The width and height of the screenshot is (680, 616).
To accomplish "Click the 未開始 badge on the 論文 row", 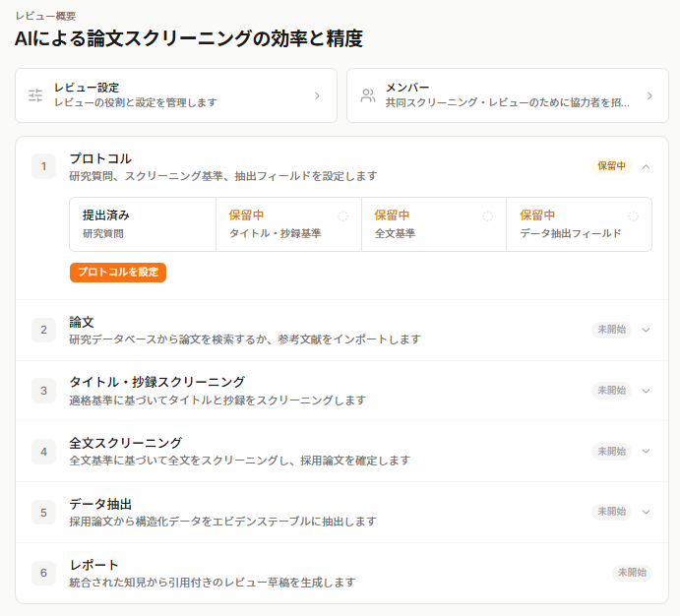I will [x=611, y=330].
